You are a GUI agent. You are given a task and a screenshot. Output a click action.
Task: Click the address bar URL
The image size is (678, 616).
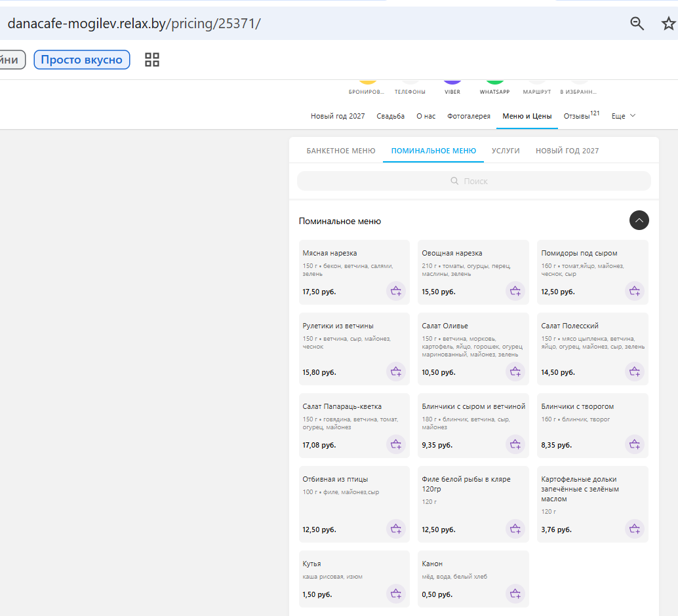[134, 24]
